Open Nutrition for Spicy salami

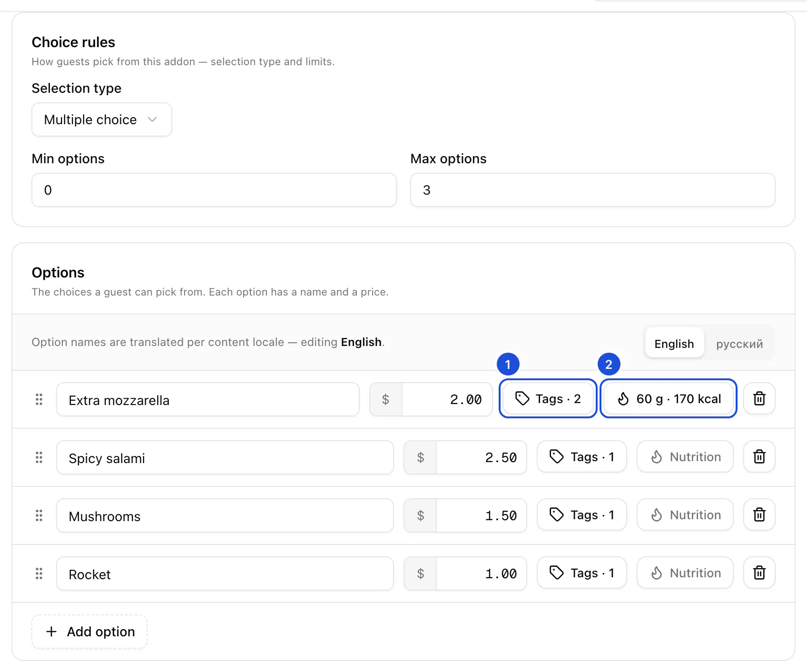[x=685, y=456]
